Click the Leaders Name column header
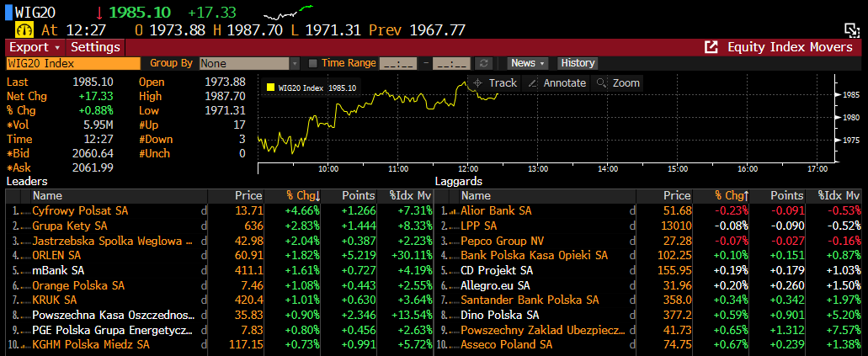 click(x=120, y=195)
